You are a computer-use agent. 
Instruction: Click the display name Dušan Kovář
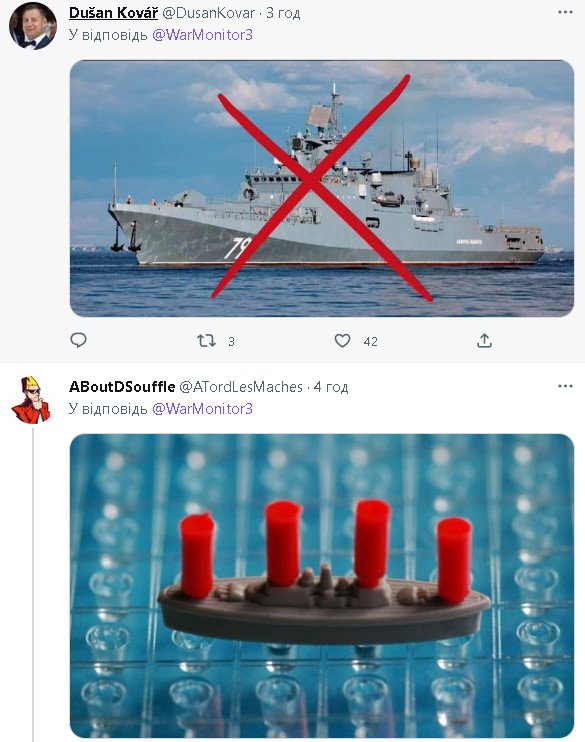click(113, 13)
